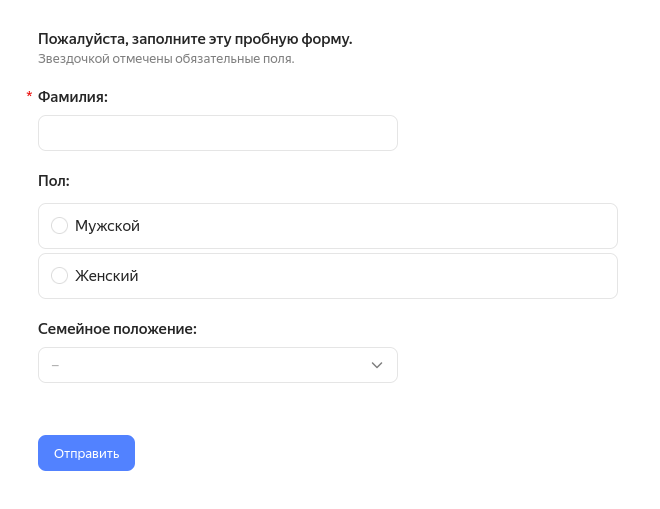Click the Женский option label text
This screenshot has height=509, width=660.
[x=106, y=276]
